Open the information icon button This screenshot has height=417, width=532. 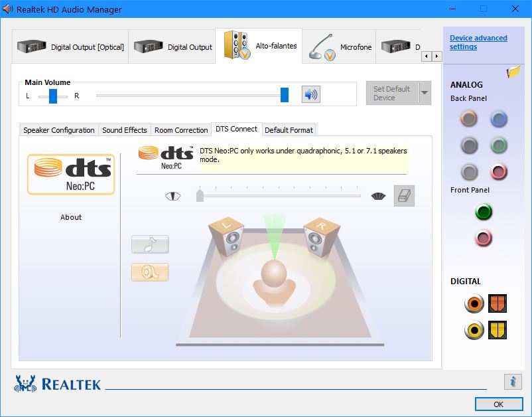[x=513, y=382]
